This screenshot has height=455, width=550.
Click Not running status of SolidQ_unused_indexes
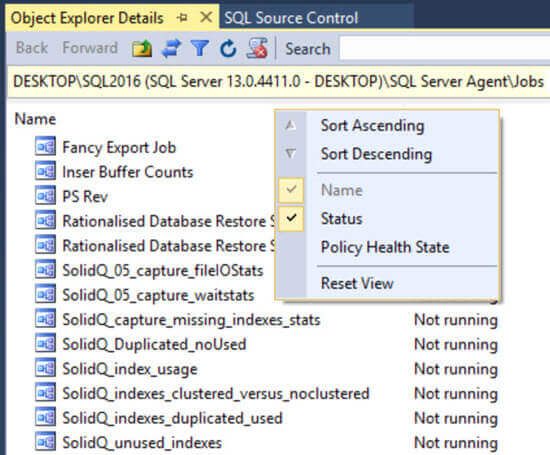pyautogui.click(x=456, y=442)
